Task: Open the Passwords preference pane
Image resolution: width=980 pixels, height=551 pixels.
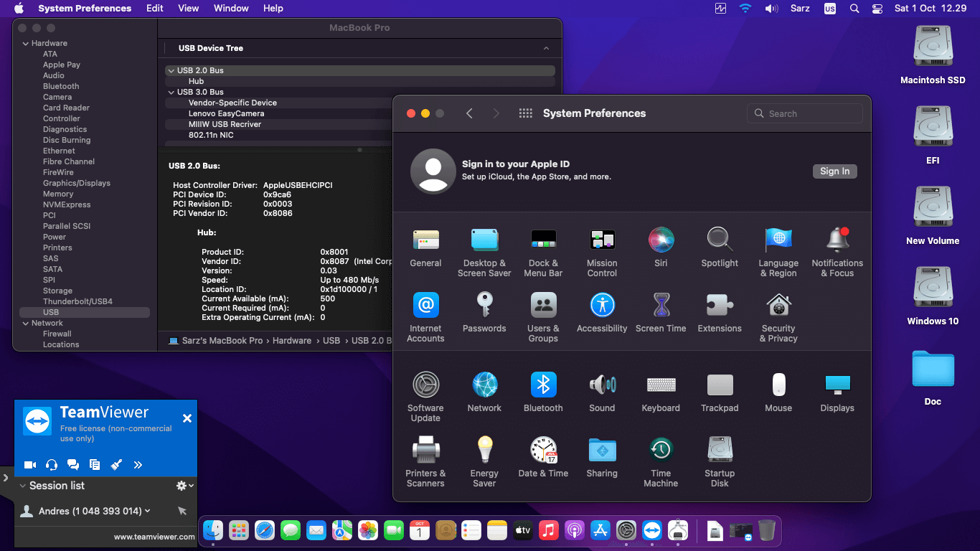Action: tap(484, 312)
